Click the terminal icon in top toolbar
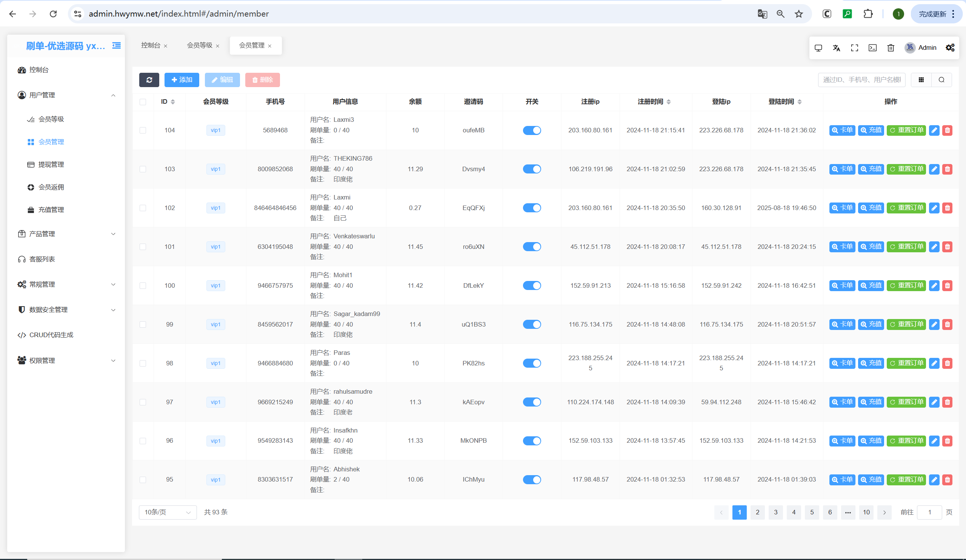This screenshot has width=966, height=560. coord(872,48)
